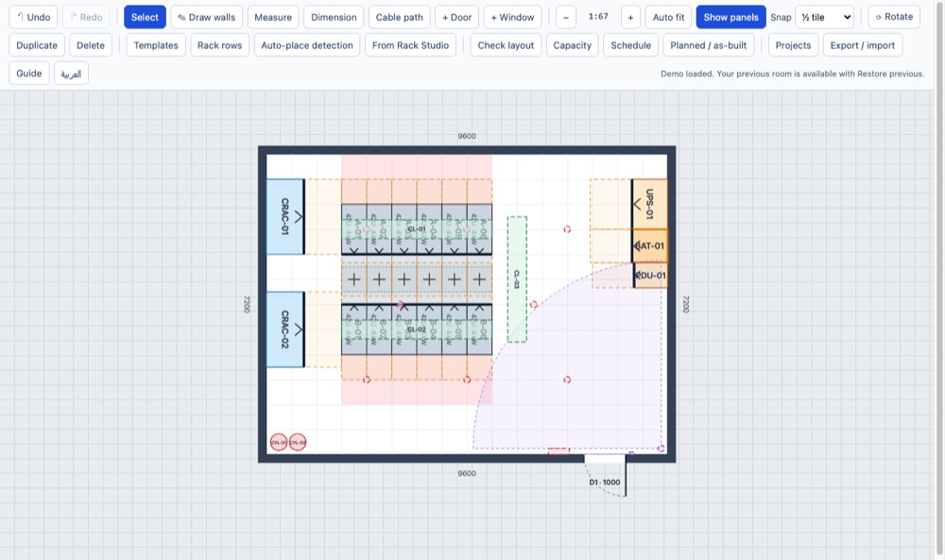Click the red detector marker below rack B-01
The image size is (945, 560).
[x=367, y=380]
